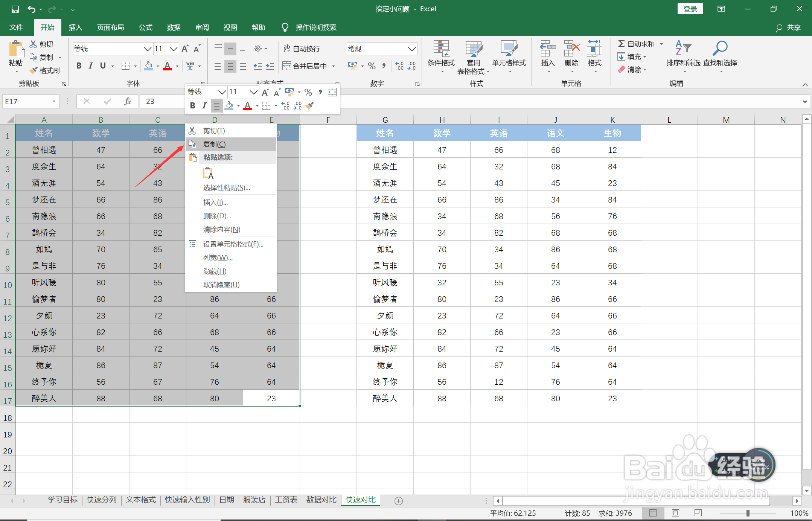Toggle Bold in the mini toolbar
This screenshot has width=812, height=521.
(192, 106)
